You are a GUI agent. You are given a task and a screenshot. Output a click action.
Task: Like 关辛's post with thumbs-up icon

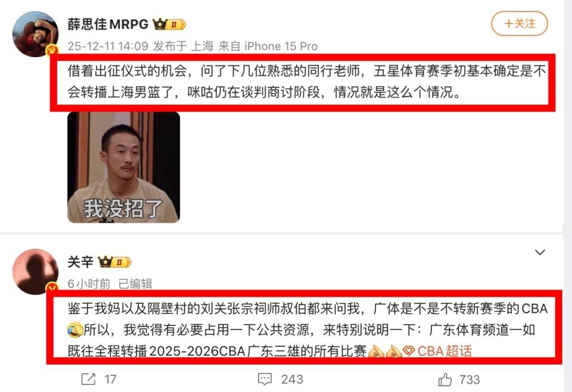[x=445, y=379]
